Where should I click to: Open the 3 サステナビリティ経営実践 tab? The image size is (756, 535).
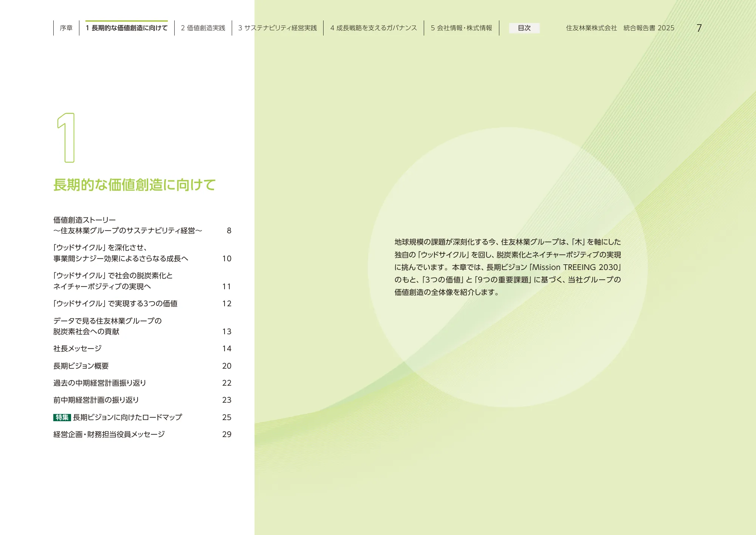point(277,28)
